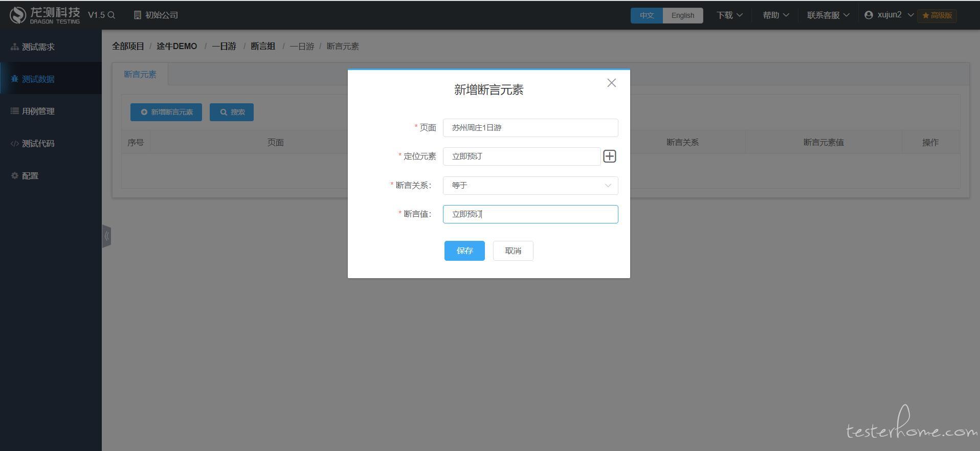The height and width of the screenshot is (451, 980).
Task: Select the 断言元素 tab
Action: [x=140, y=74]
